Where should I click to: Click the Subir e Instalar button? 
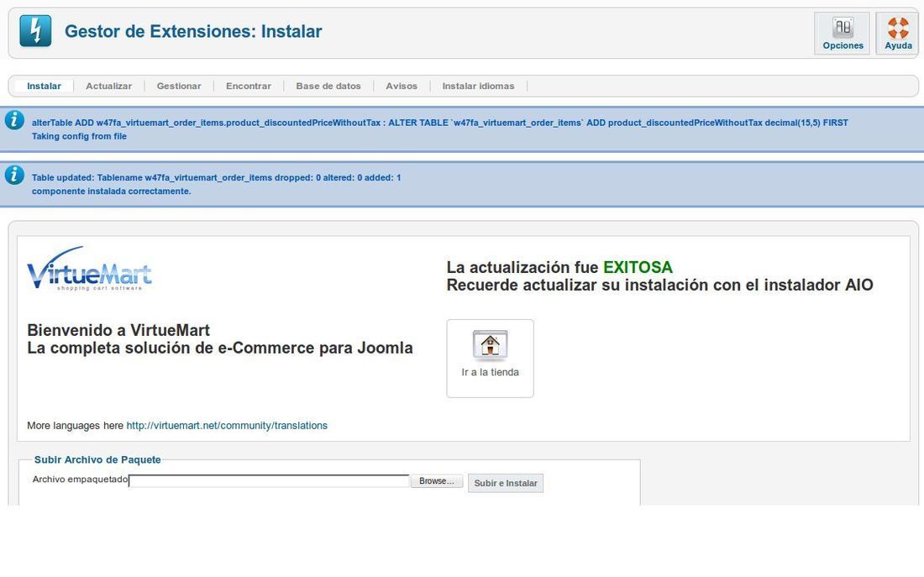coord(506,483)
